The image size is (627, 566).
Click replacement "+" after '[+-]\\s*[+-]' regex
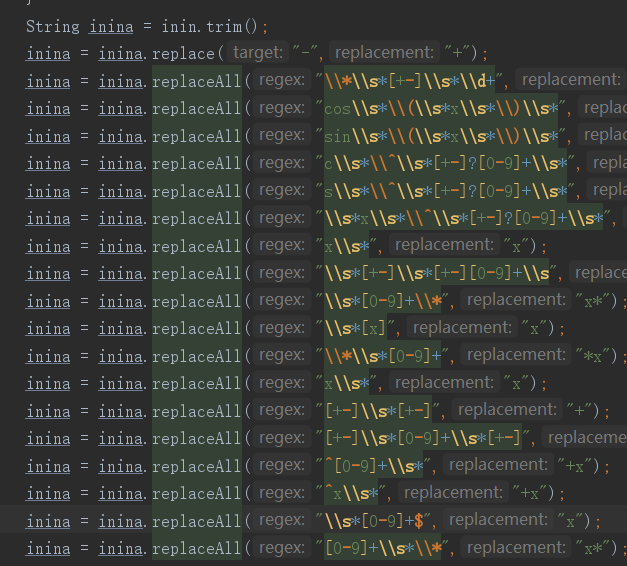point(578,411)
